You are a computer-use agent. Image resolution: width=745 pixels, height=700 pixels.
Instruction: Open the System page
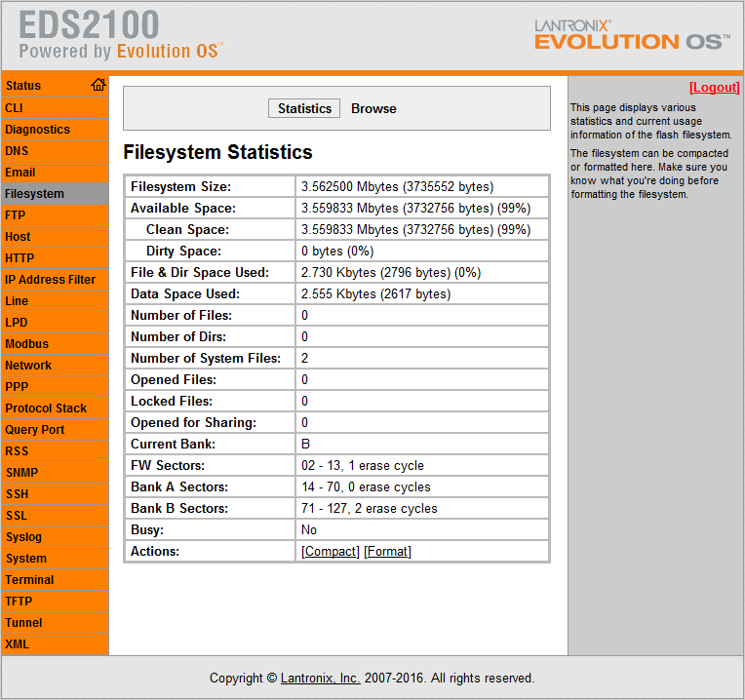click(x=56, y=558)
